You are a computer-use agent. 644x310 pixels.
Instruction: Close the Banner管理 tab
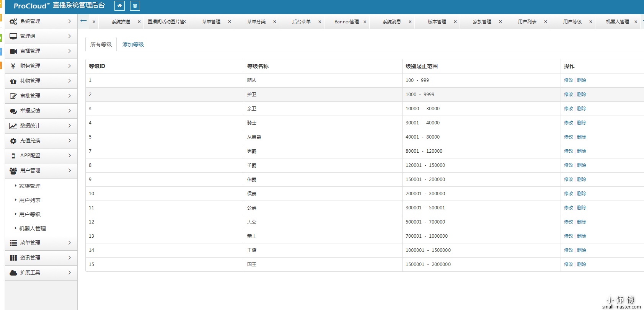pos(365,22)
